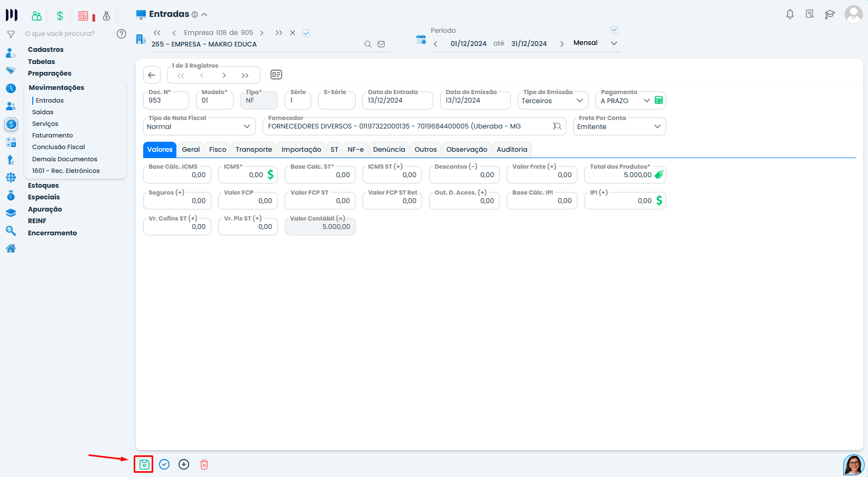This screenshot has height=477, width=868.
Task: Go to next record arrow
Action: (x=224, y=76)
